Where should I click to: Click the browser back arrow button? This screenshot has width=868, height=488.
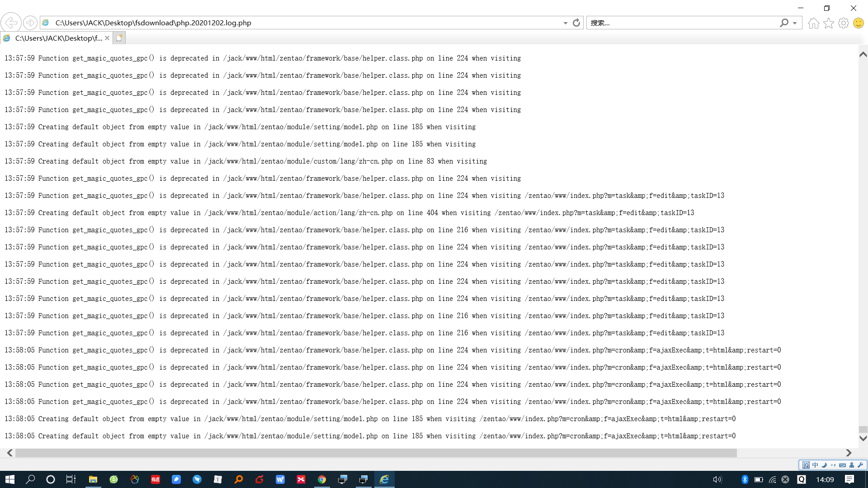coord(11,23)
